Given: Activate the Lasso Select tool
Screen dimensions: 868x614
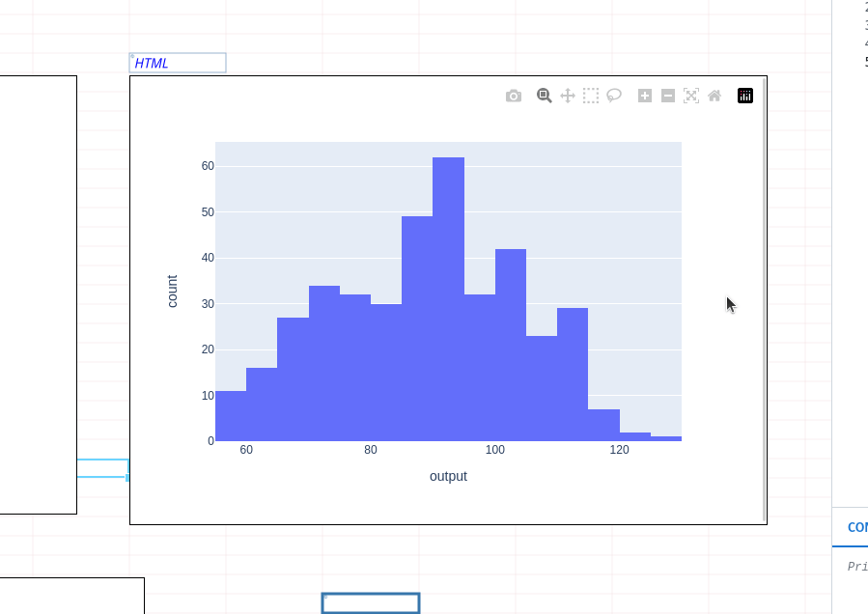Looking at the screenshot, I should click(x=614, y=96).
